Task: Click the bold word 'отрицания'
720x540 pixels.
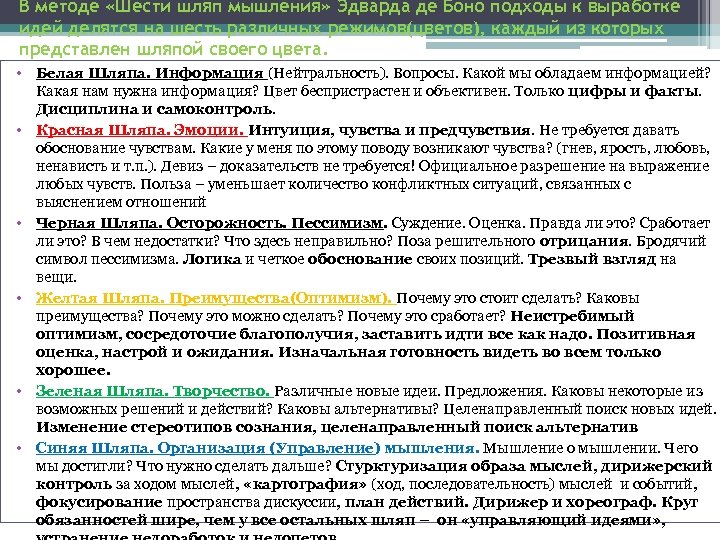Action: pyautogui.click(x=584, y=241)
